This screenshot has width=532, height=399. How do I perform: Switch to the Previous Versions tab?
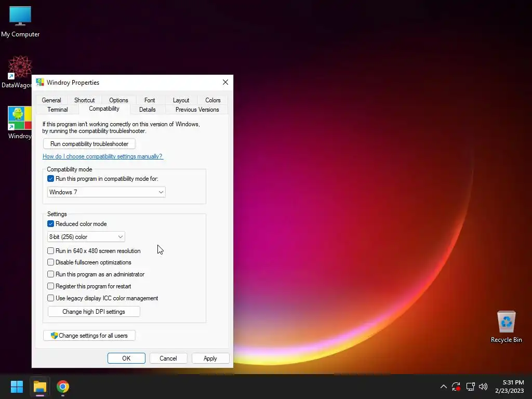pyautogui.click(x=197, y=110)
